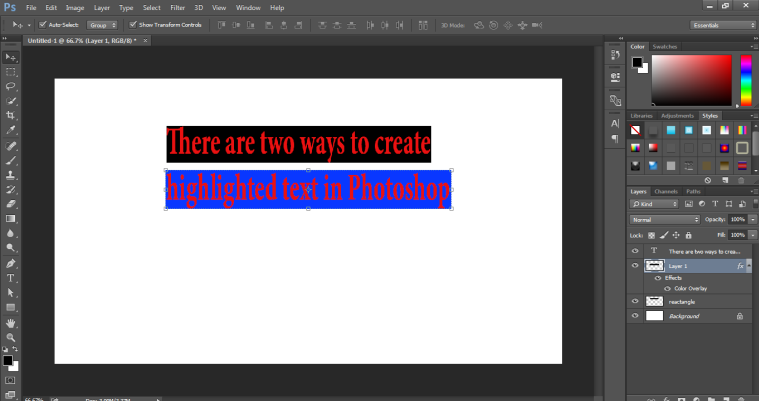The width and height of the screenshot is (759, 401).
Task: Toggle the Auto-Select checkbox
Action: pyautogui.click(x=43, y=25)
